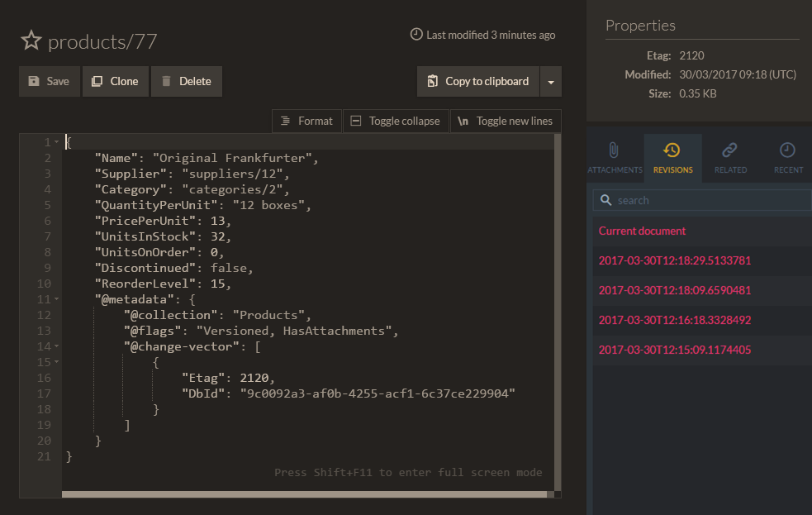Click the Modified date in Properties
This screenshot has height=515, width=812.
point(738,74)
